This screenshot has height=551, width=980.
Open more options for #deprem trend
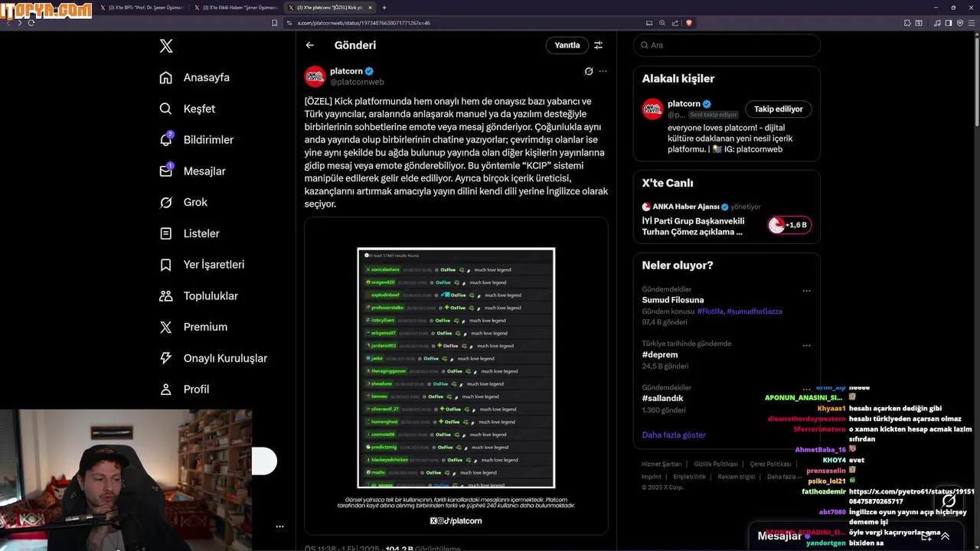coord(806,346)
